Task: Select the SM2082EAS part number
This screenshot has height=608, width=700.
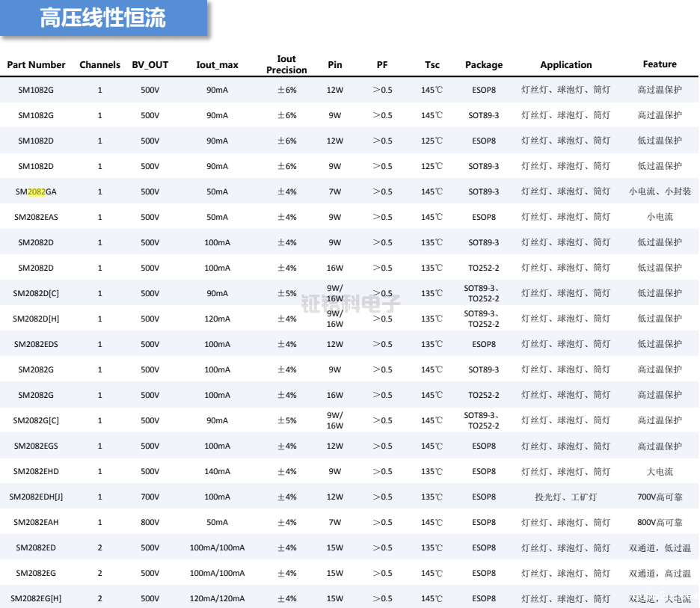Action: (36, 217)
